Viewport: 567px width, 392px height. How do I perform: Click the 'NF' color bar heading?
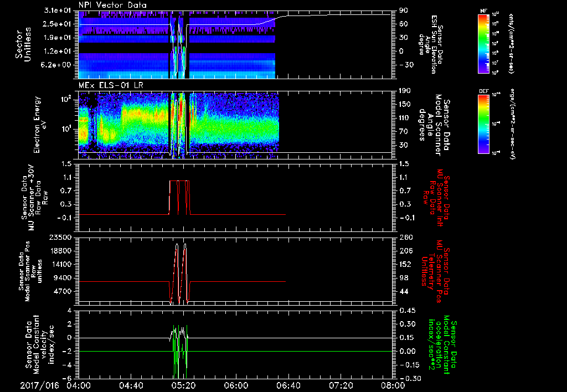pyautogui.click(x=483, y=11)
